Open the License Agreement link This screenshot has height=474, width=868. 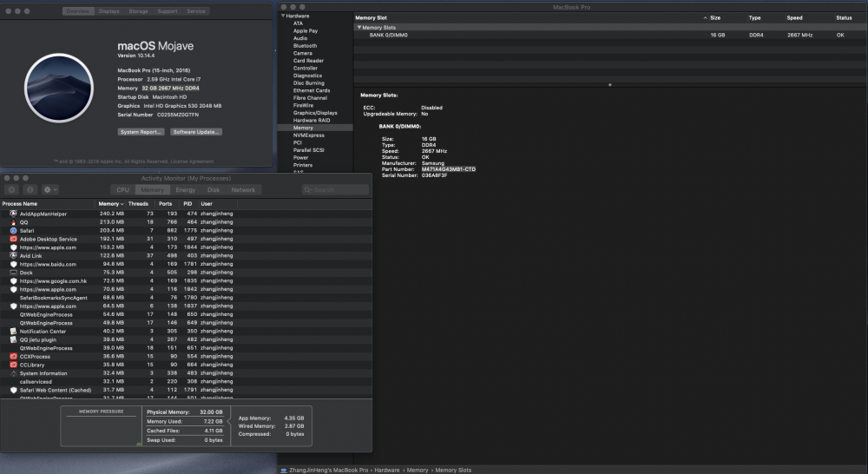pyautogui.click(x=192, y=161)
